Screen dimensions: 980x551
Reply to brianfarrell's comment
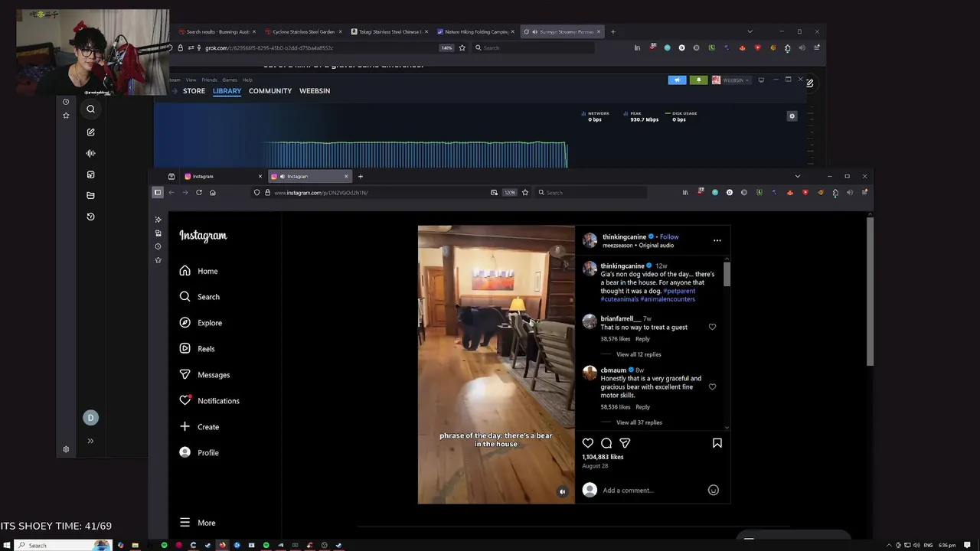coord(642,339)
